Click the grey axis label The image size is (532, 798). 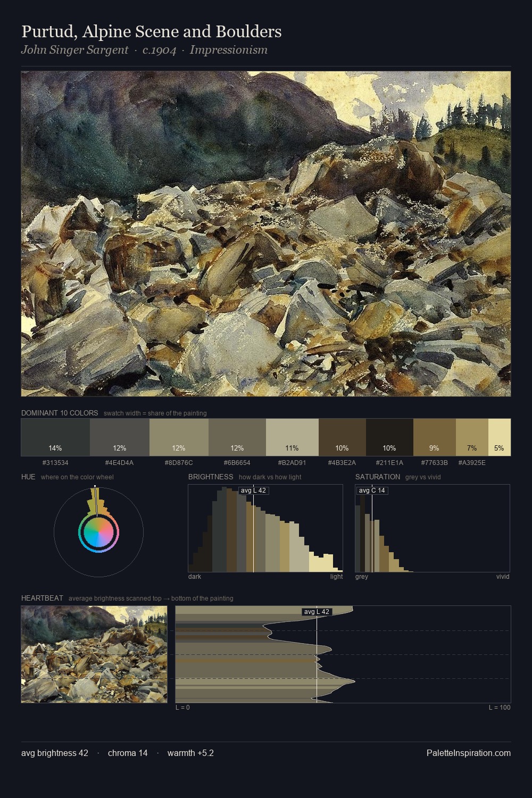362,577
